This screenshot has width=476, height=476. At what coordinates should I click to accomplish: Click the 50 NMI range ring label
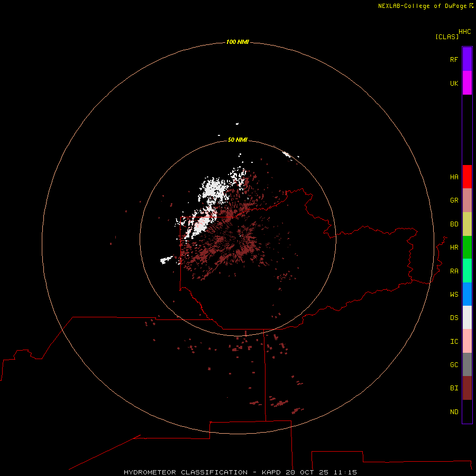pos(237,140)
